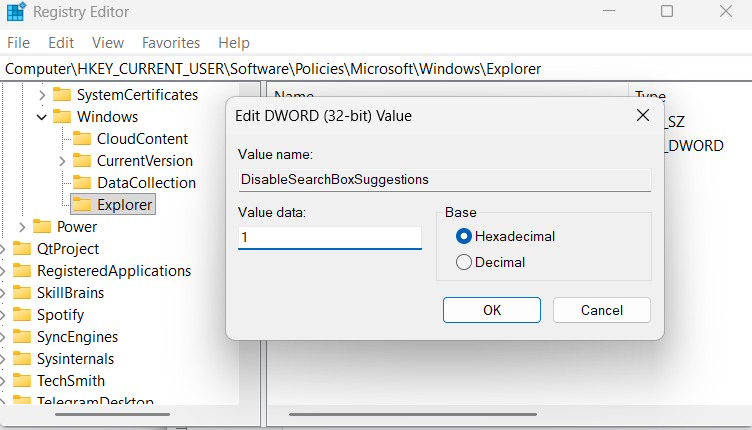Click the Value name field
This screenshot has height=430, width=752.
[x=445, y=180]
